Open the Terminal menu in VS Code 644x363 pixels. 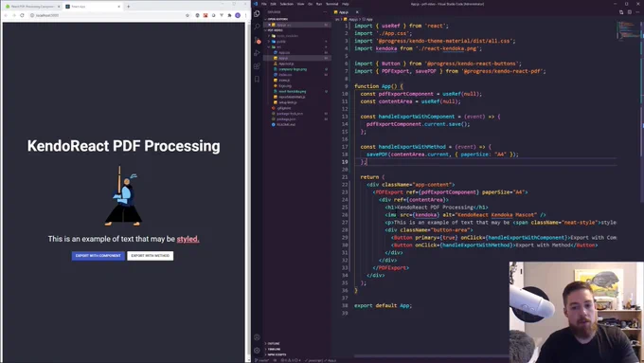[x=331, y=4]
